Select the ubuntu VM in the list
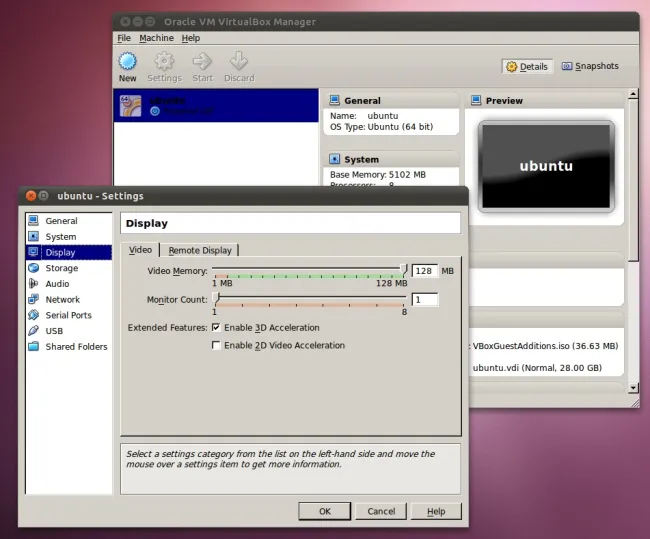This screenshot has height=539, width=650. (216, 105)
